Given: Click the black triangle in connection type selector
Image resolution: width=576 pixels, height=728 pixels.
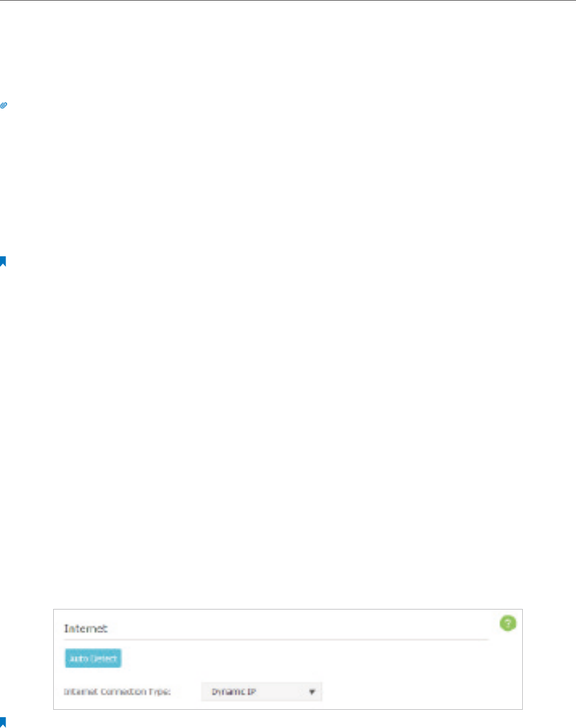Looking at the screenshot, I should click(312, 692).
